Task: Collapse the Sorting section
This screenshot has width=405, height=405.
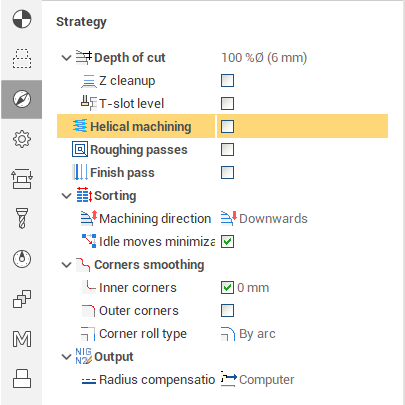Action: [x=67, y=196]
